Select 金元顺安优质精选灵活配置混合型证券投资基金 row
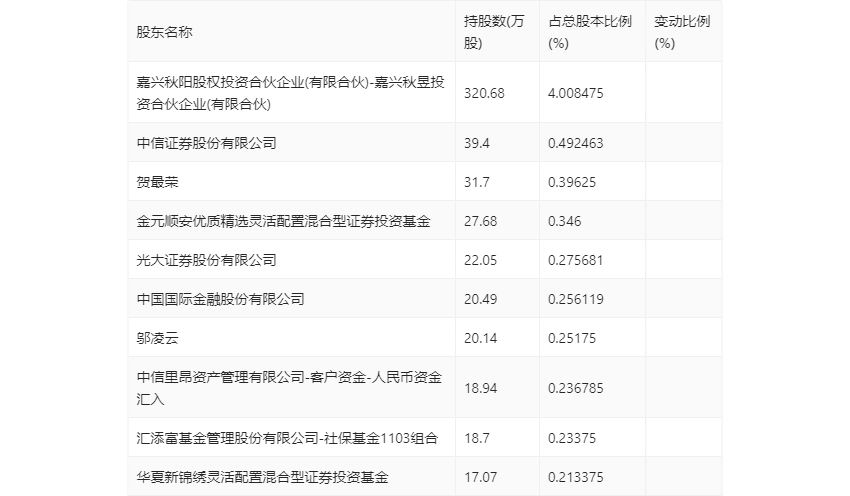 (424, 221)
